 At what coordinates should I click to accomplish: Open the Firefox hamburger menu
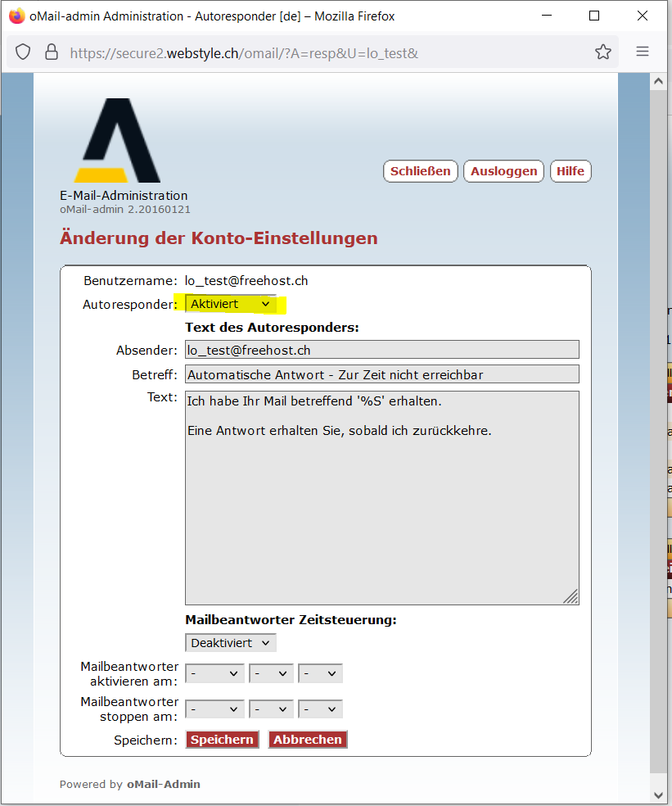[x=643, y=52]
